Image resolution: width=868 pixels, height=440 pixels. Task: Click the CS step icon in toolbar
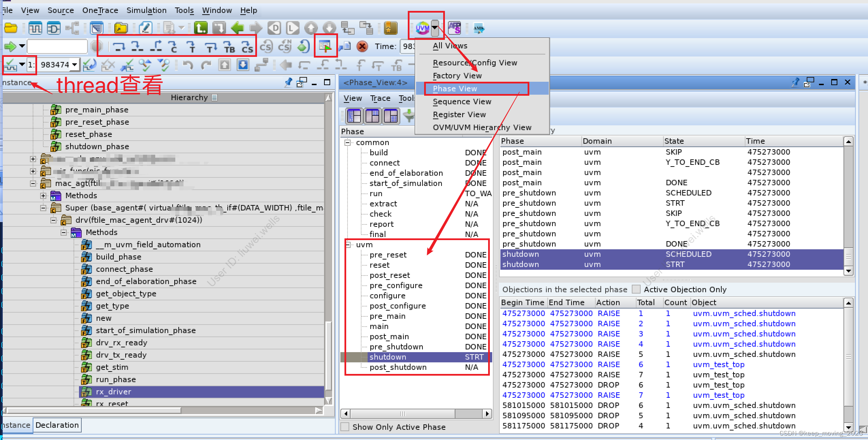click(247, 47)
